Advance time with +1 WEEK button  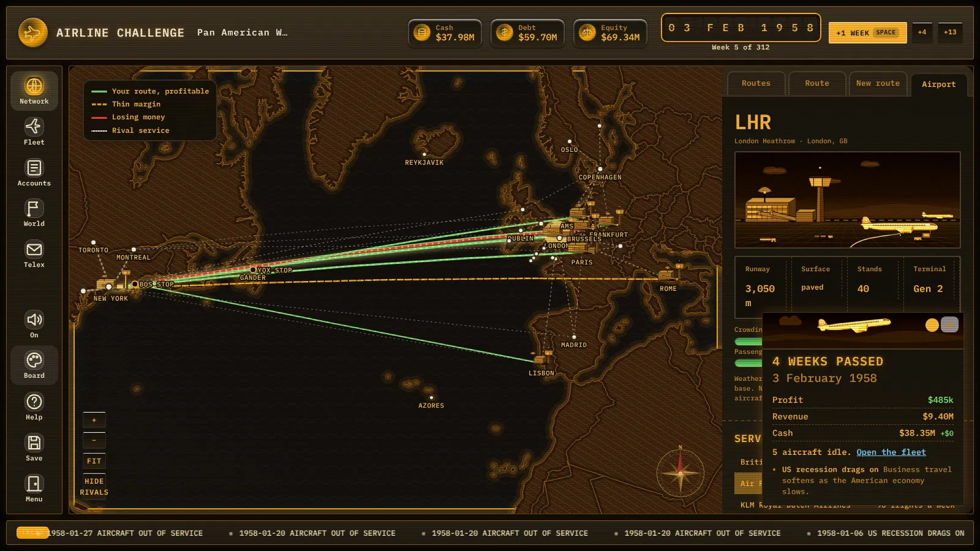pos(867,32)
